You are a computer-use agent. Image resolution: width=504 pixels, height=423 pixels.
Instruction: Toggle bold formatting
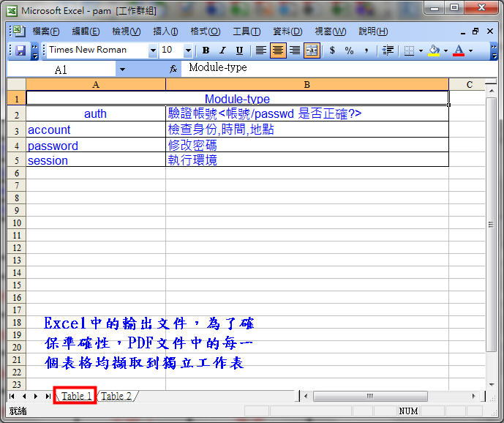[x=206, y=50]
